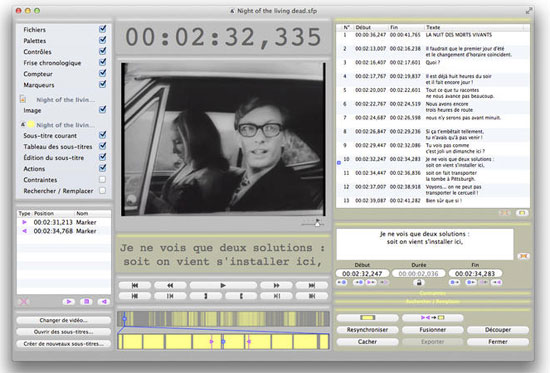The height and width of the screenshot is (373, 550).
Task: Enable the Contraintes checkbox
Action: pyautogui.click(x=102, y=179)
